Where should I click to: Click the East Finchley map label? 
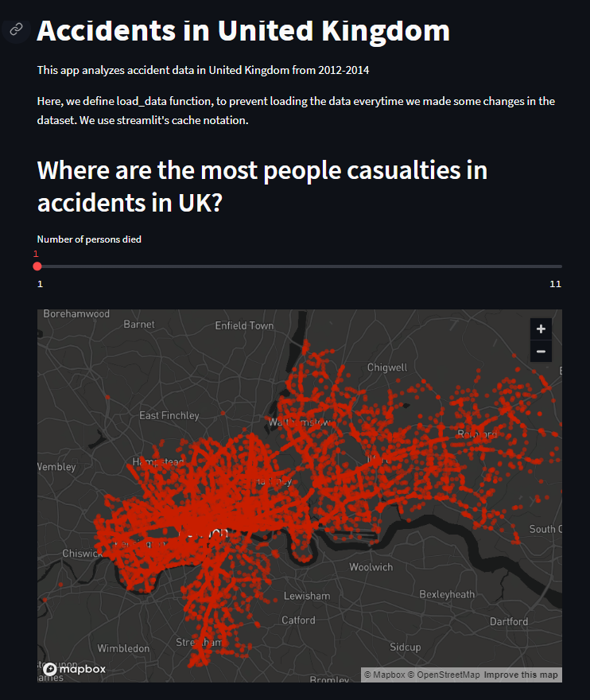tap(169, 415)
